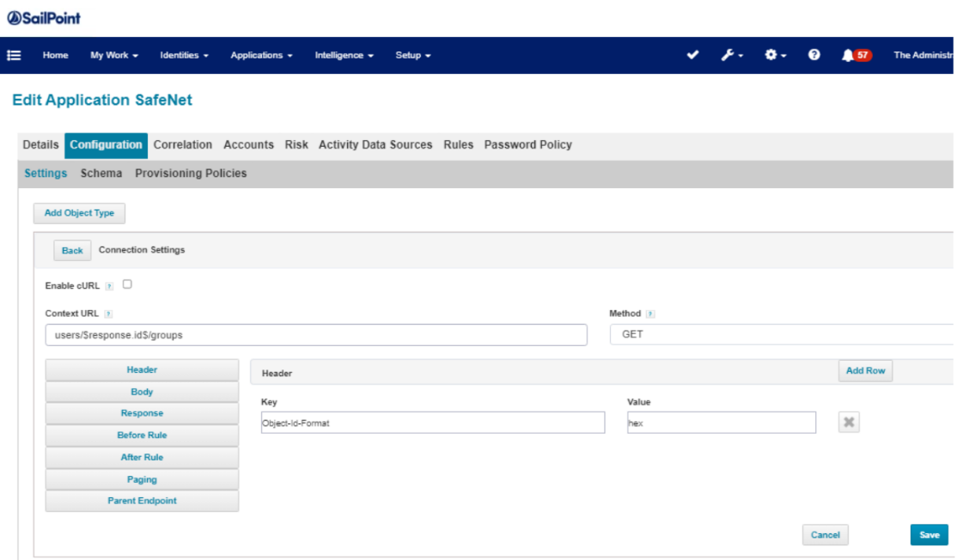Image resolution: width=957 pixels, height=560 pixels.
Task: Show help tooltip for Method
Action: pos(650,314)
